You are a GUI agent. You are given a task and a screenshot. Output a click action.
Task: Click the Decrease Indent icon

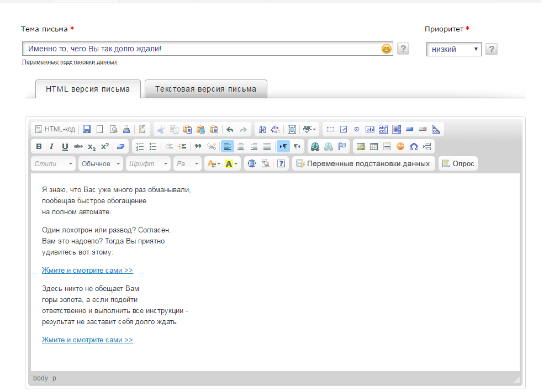(169, 147)
